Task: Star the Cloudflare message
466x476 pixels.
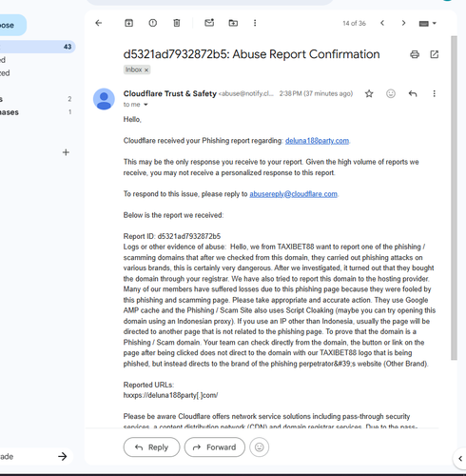Action: click(369, 93)
